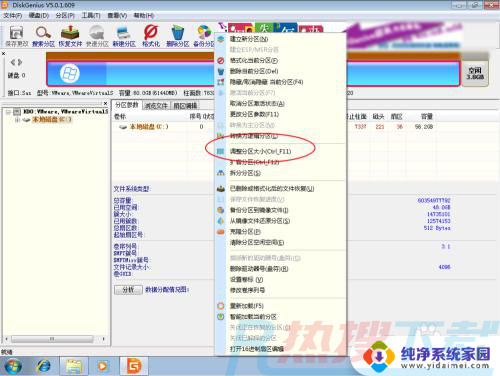Click the 保存更改 save toolbar icon

[x=16, y=33]
